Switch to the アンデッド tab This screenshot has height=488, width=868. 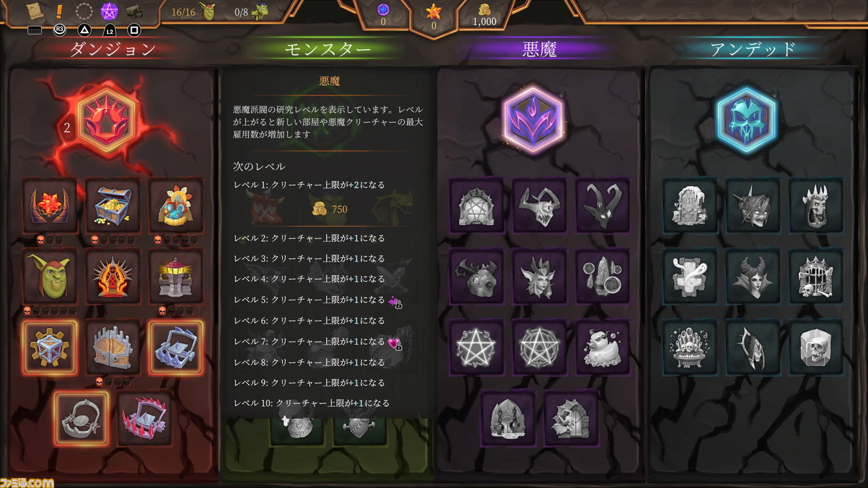[753, 49]
